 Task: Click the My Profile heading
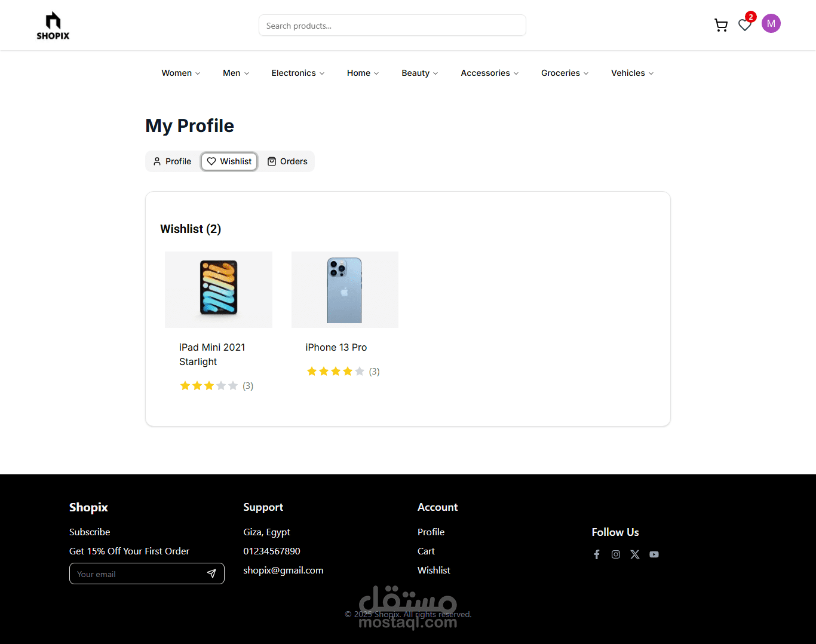coord(189,125)
